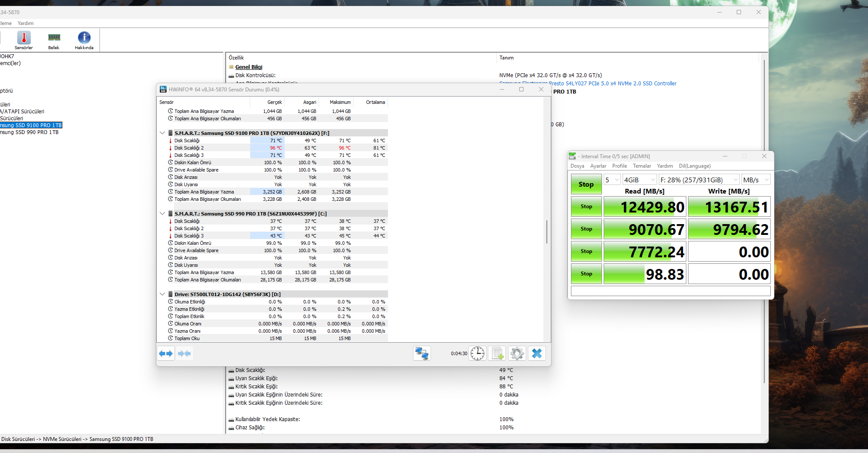This screenshot has height=453, width=868.
Task: Open the Profile menu in CrystalDiskMark
Action: 620,166
